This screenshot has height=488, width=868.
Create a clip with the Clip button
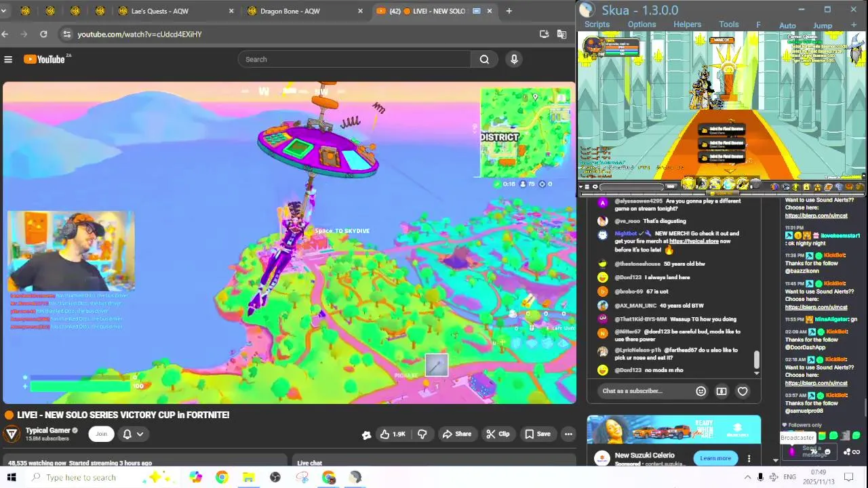497,434
